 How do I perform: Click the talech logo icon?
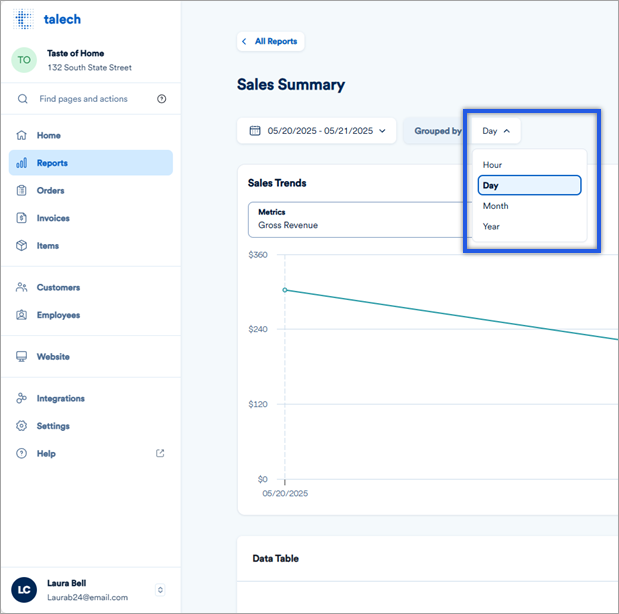[x=23, y=19]
